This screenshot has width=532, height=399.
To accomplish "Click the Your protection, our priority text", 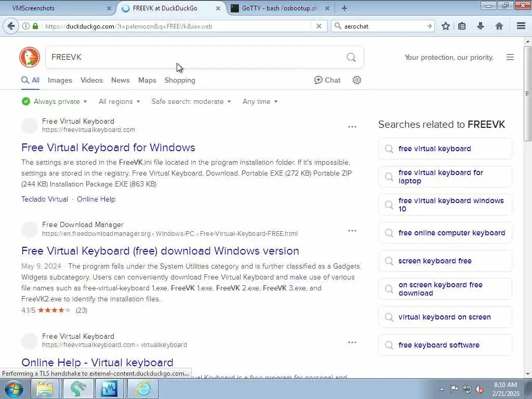I will point(449,57).
